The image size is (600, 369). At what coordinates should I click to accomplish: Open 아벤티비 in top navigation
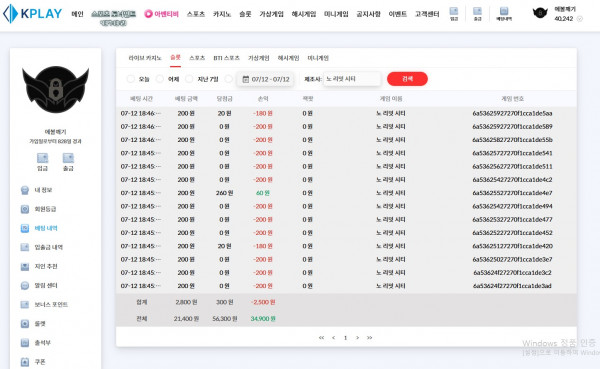166,14
